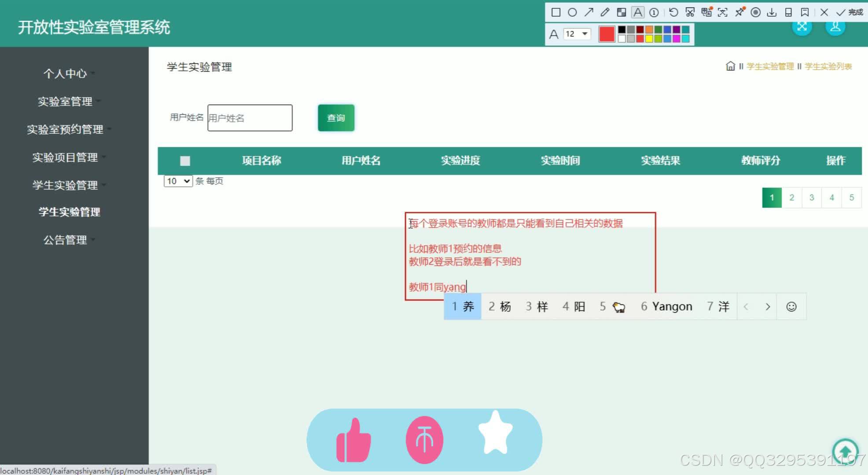This screenshot has height=475, width=868.
Task: Select the arrow annotation tool
Action: tap(588, 12)
